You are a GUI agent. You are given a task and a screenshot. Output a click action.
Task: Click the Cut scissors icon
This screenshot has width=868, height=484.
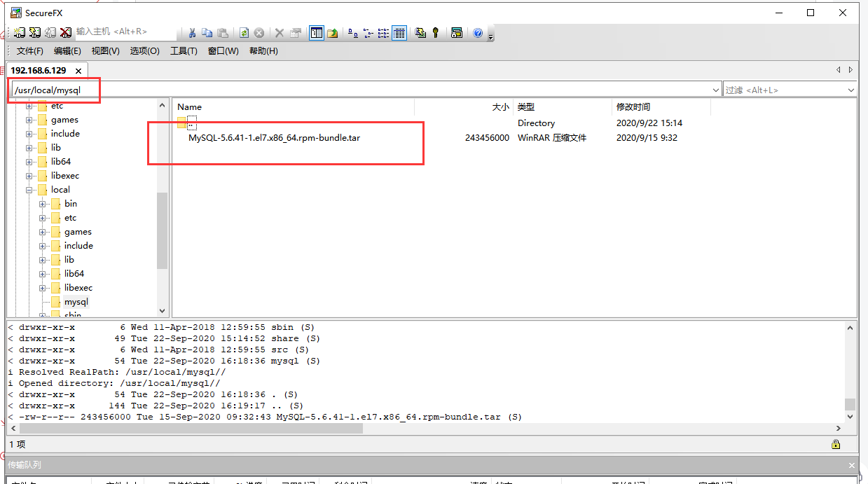191,32
